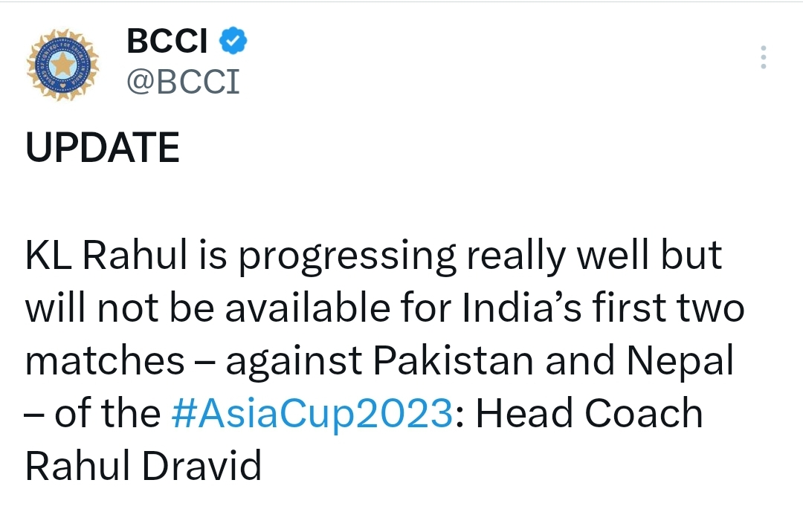
Task: Click the words KL Rahul in tweet
Action: tap(106, 255)
